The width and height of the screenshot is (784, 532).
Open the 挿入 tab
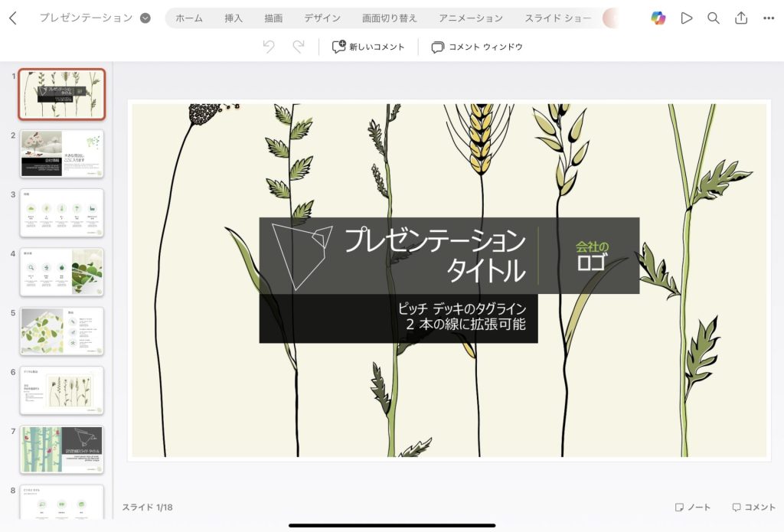pyautogui.click(x=234, y=18)
